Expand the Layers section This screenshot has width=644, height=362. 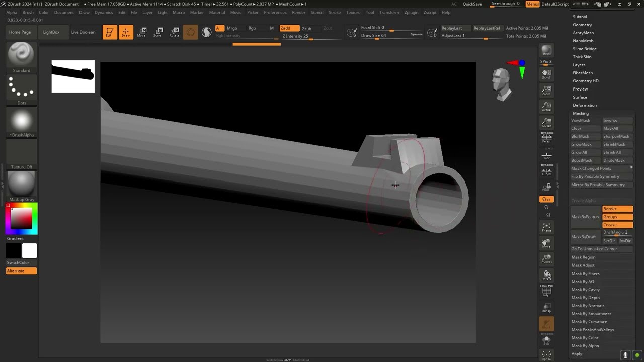click(x=579, y=65)
